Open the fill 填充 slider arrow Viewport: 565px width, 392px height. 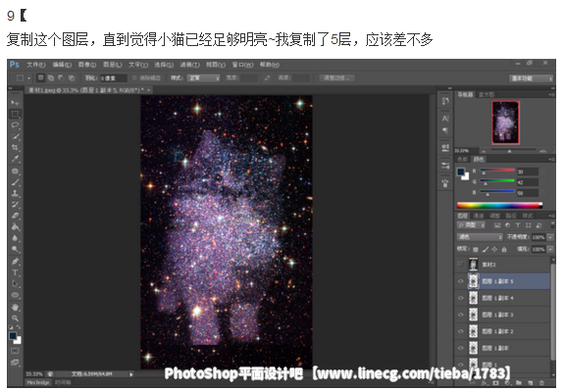pyautogui.click(x=550, y=249)
